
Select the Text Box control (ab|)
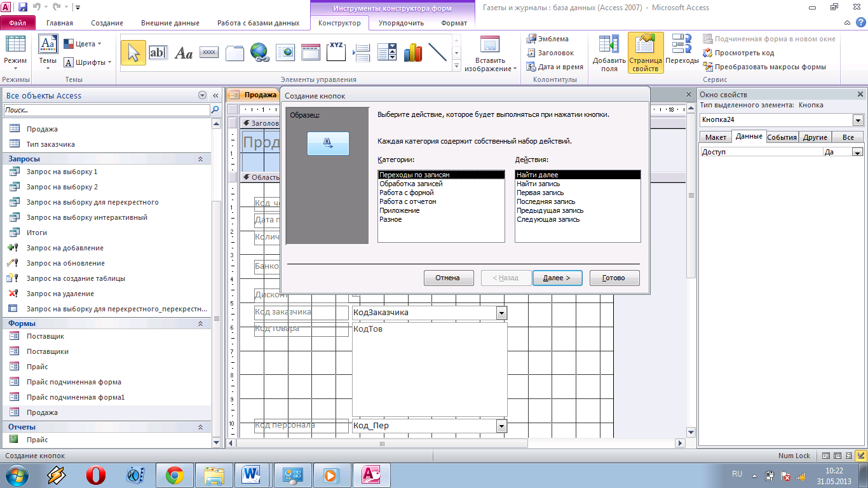[x=157, y=53]
